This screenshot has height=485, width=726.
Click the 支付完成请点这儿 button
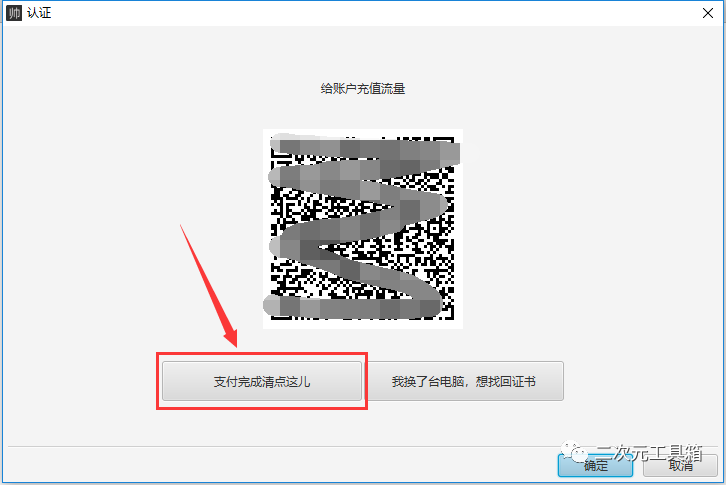[262, 381]
